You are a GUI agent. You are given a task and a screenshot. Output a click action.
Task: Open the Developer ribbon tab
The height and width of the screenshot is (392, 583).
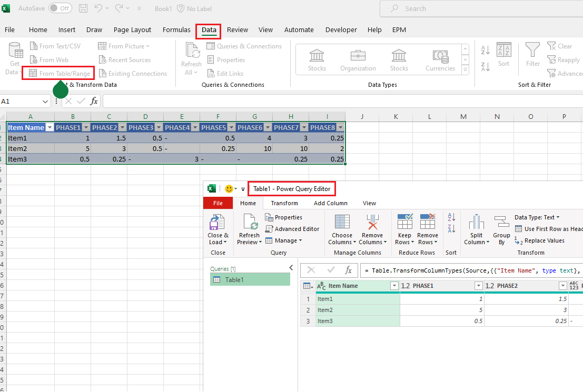[341, 29]
